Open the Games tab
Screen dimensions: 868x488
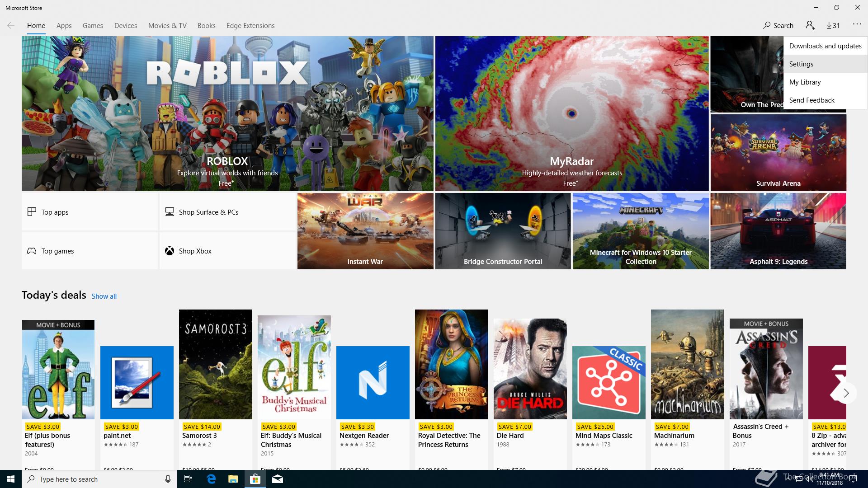point(93,25)
